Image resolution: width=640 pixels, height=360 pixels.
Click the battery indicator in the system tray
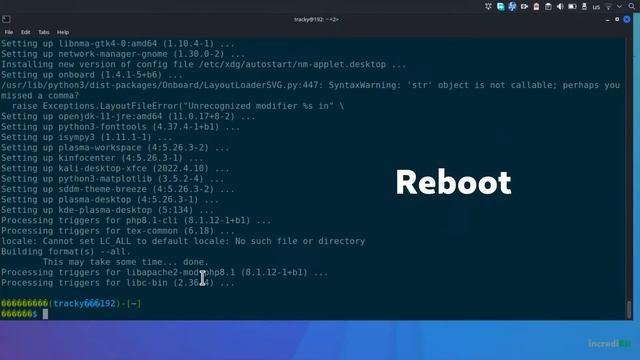point(572,7)
